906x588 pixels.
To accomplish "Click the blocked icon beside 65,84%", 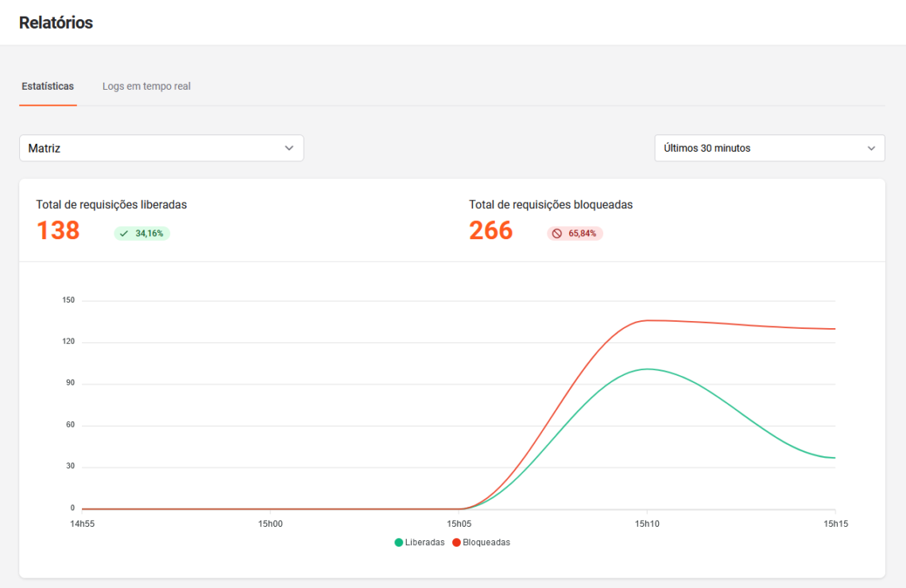I will click(x=557, y=234).
